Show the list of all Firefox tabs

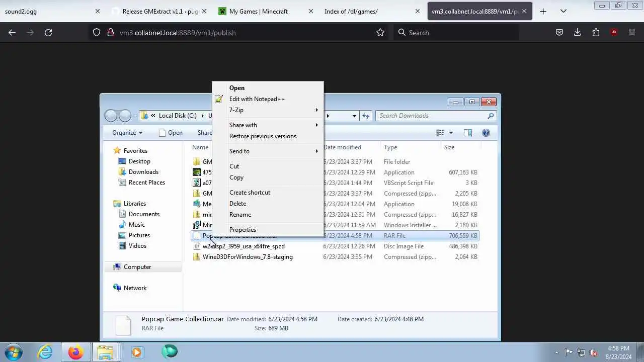coord(563,11)
